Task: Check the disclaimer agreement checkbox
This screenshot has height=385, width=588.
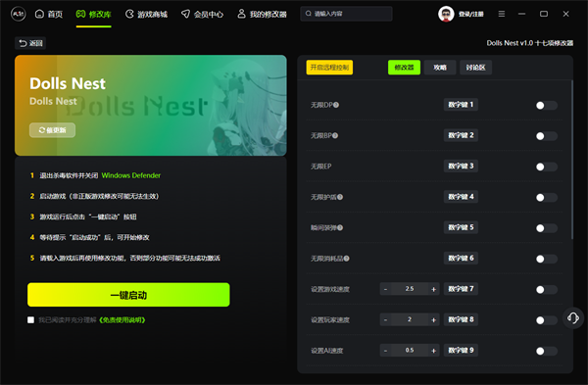Action: coord(30,319)
